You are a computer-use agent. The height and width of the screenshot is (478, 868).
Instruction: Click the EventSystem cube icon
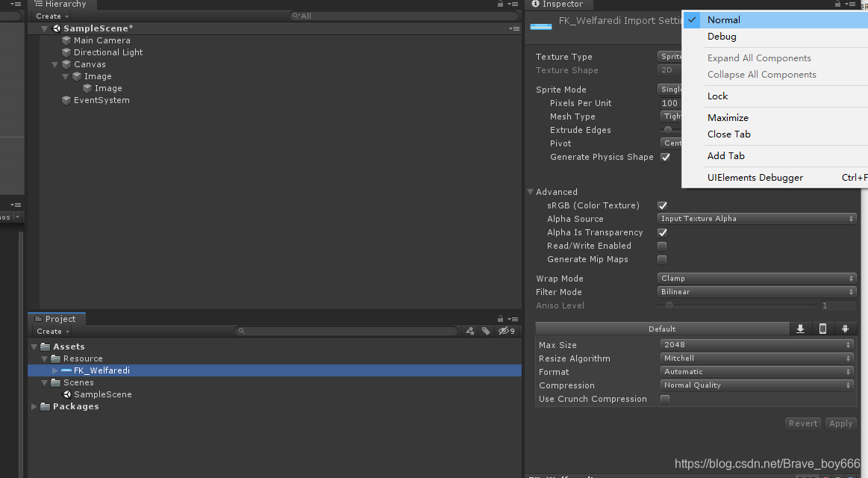point(66,100)
